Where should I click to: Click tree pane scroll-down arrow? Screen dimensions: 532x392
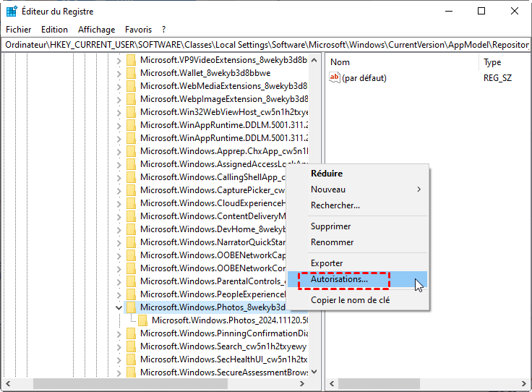pyautogui.click(x=314, y=372)
